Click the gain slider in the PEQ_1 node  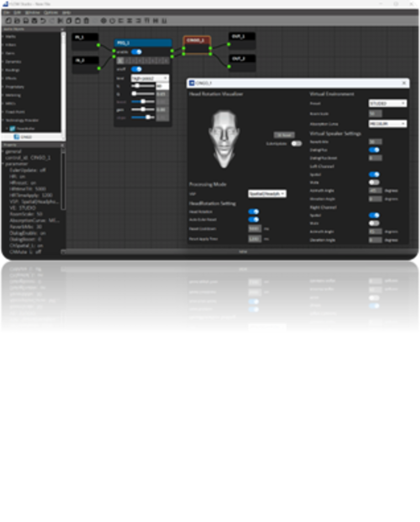[x=143, y=109]
